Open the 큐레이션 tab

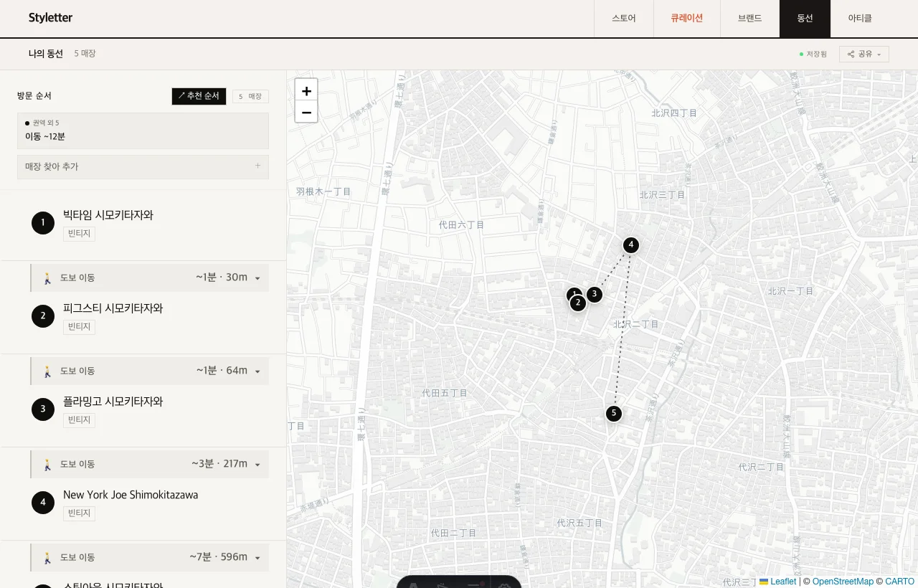tap(687, 19)
